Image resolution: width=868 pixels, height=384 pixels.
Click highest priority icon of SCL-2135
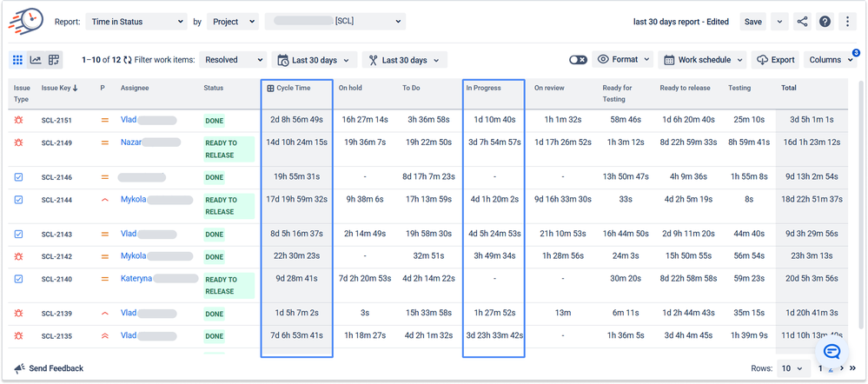[x=104, y=336]
